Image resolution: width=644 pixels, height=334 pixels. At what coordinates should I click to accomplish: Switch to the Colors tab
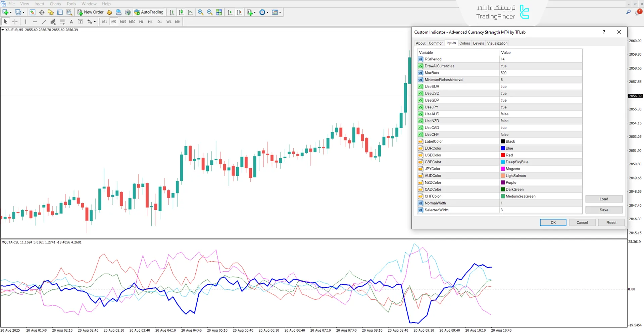tap(465, 43)
